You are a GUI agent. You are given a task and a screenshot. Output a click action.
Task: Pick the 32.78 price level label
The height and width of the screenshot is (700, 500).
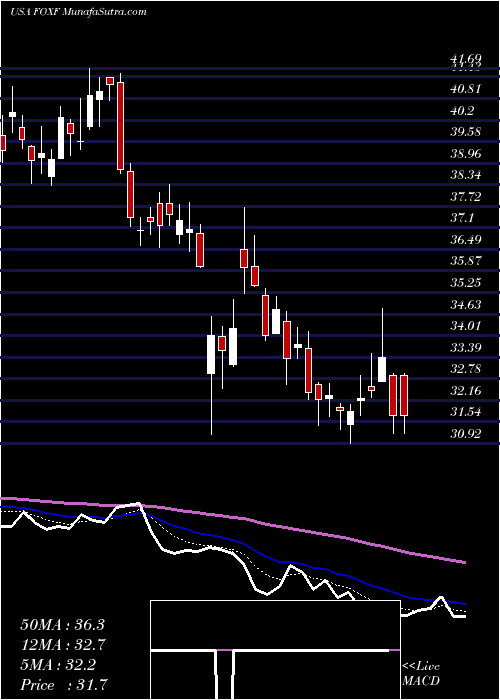tap(466, 369)
